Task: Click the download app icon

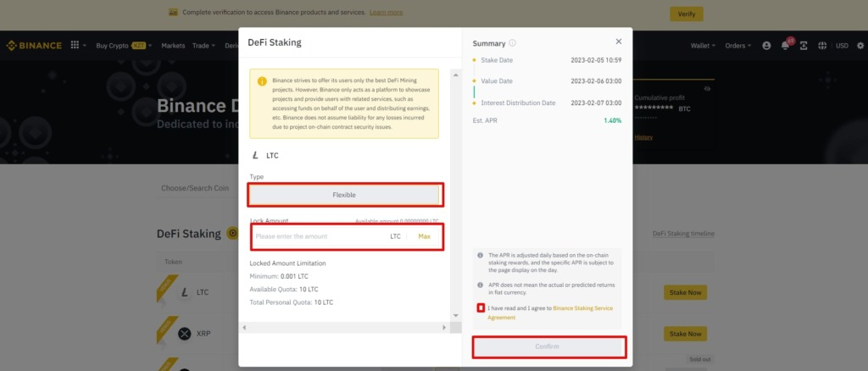Action: (804, 46)
